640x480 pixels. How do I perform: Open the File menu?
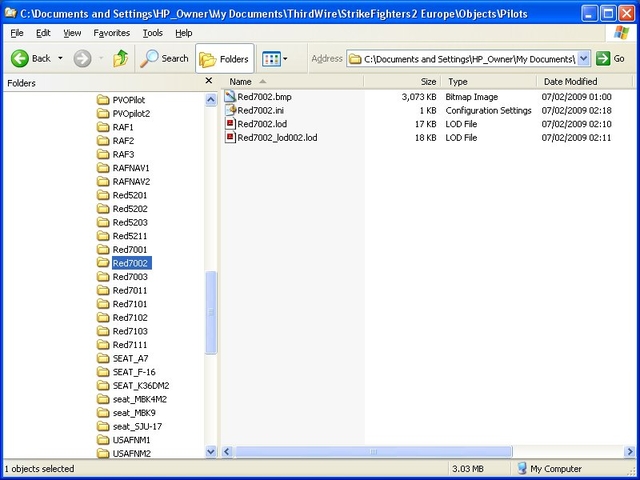tap(17, 33)
